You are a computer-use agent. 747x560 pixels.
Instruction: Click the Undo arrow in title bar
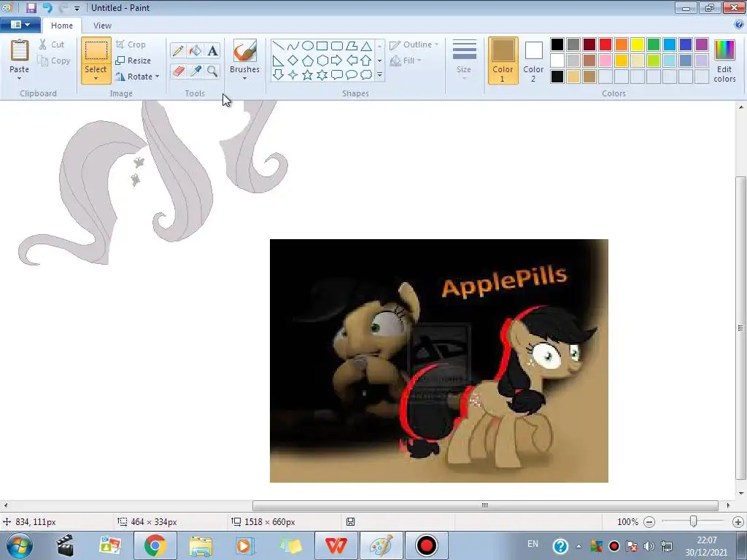[47, 7]
